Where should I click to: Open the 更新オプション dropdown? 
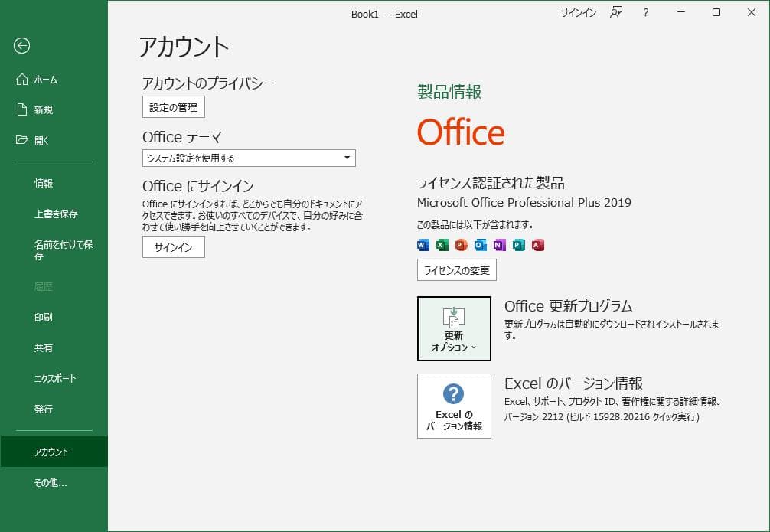coord(454,328)
